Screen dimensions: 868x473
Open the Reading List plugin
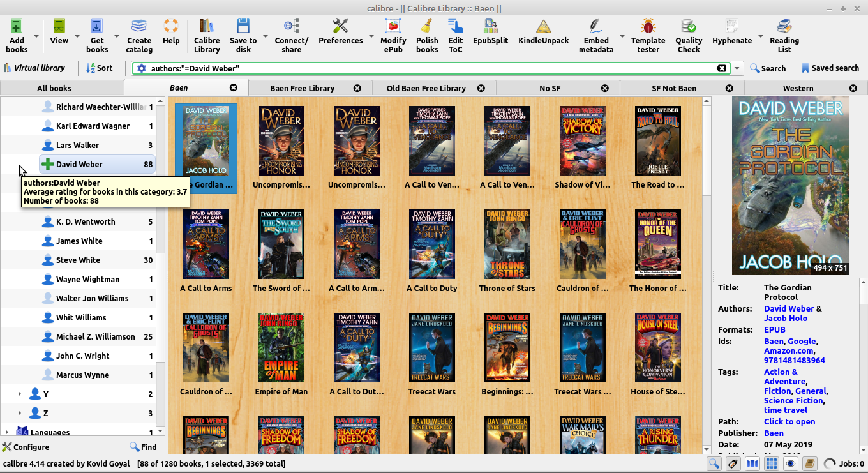[x=784, y=26]
